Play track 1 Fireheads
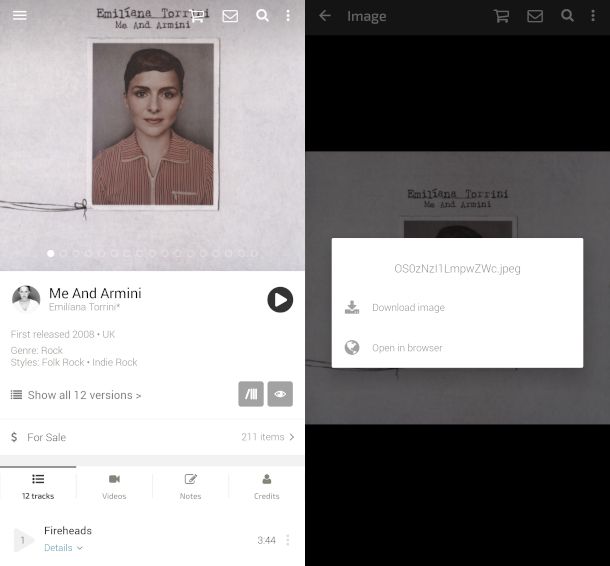Image resolution: width=610 pixels, height=566 pixels. tap(23, 540)
